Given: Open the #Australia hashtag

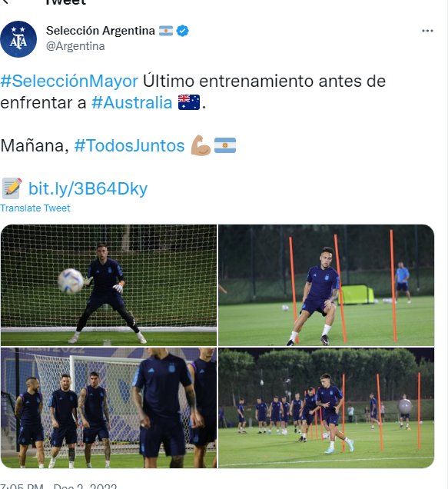Looking at the screenshot, I should pos(132,102).
